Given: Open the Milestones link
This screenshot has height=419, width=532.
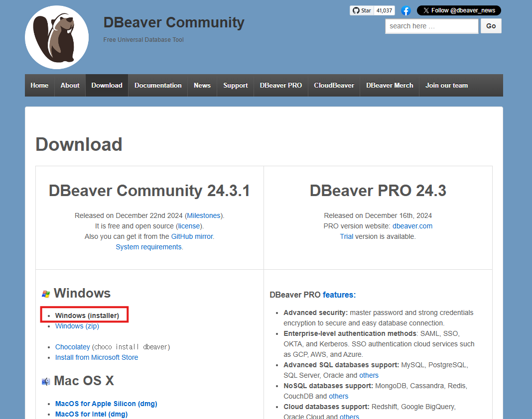Looking at the screenshot, I should 204,215.
